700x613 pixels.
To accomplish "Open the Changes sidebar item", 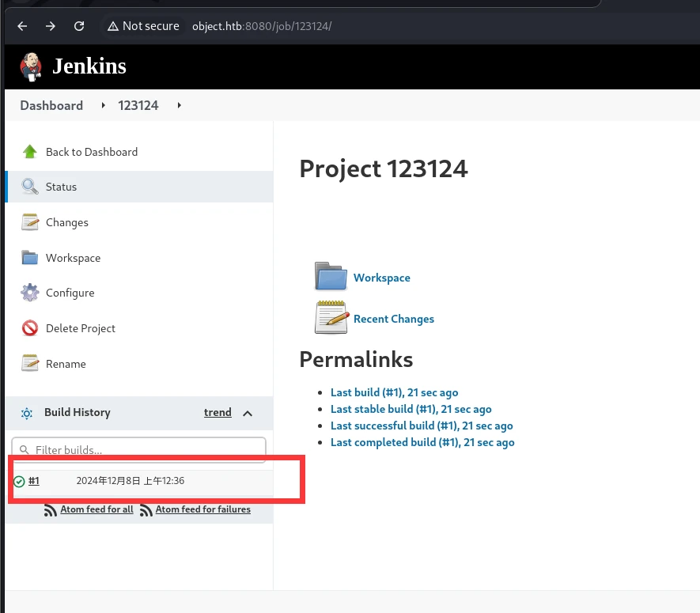I will (x=67, y=222).
